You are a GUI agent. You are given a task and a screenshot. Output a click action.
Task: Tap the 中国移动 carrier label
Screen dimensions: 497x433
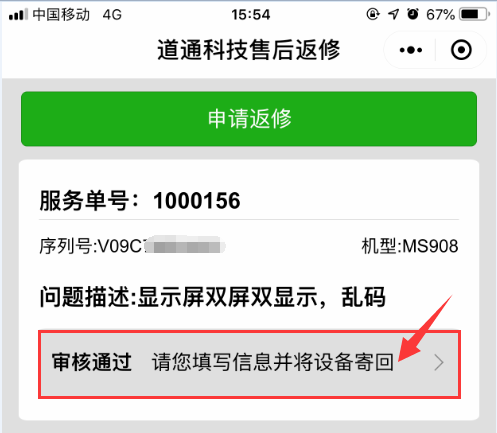tap(61, 15)
